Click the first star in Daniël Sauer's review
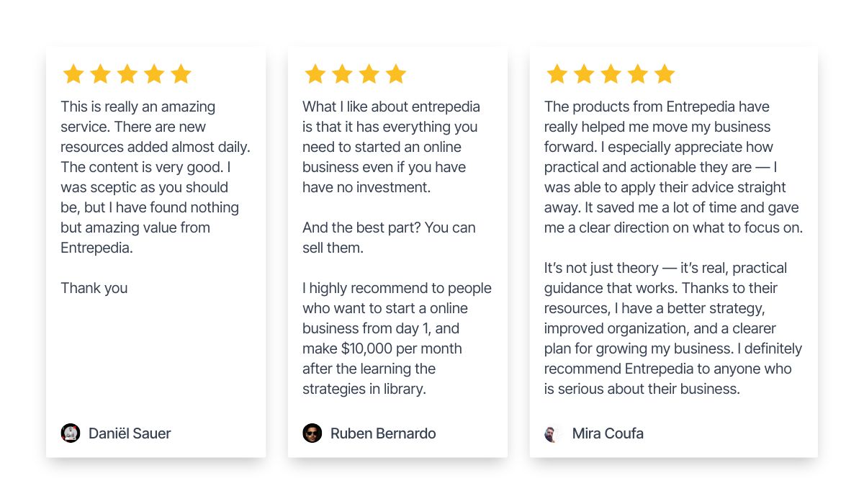 73,74
